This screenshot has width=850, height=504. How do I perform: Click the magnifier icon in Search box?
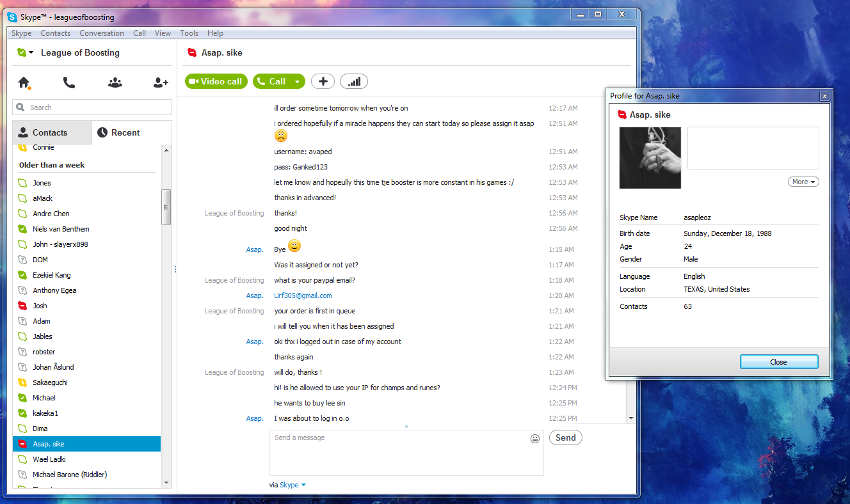(21, 107)
